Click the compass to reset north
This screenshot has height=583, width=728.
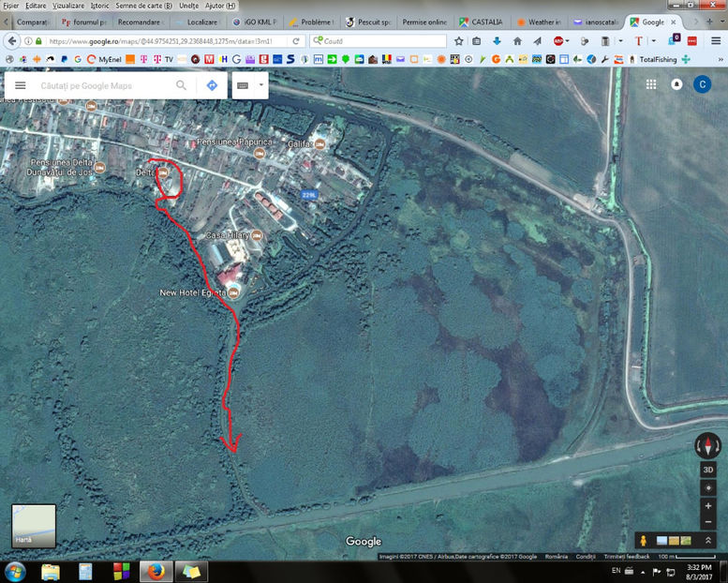point(707,445)
